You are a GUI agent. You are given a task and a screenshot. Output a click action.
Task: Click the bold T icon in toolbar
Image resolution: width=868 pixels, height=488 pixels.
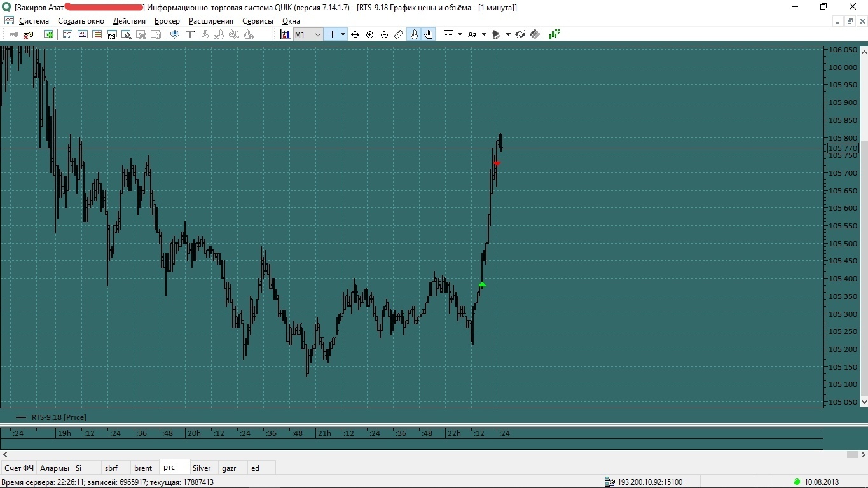pos(190,34)
